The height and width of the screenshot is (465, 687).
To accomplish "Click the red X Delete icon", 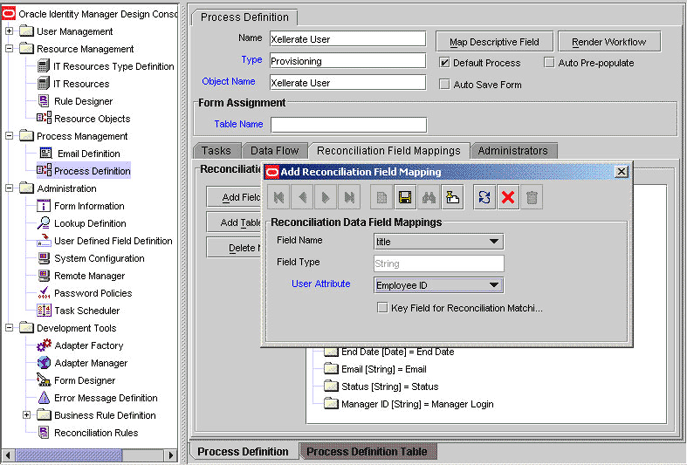I will tap(508, 198).
